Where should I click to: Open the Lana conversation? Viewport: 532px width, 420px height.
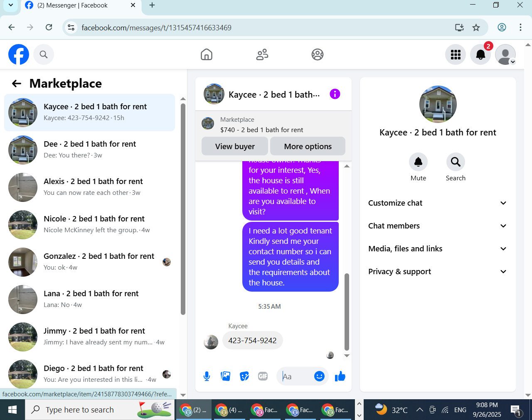(x=89, y=300)
